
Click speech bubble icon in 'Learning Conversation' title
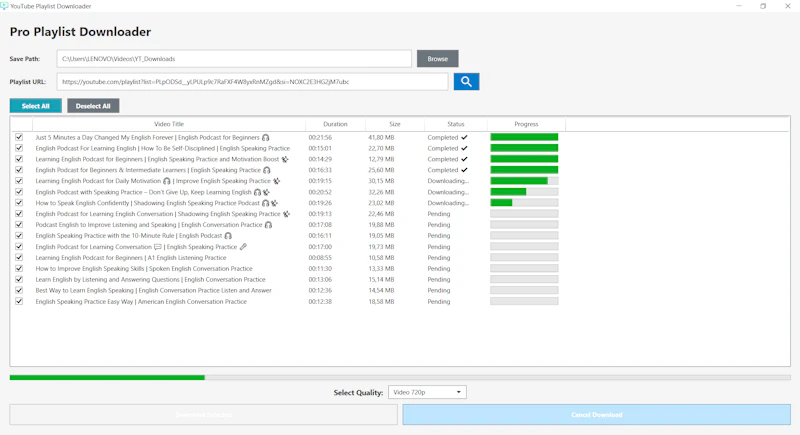coord(158,247)
